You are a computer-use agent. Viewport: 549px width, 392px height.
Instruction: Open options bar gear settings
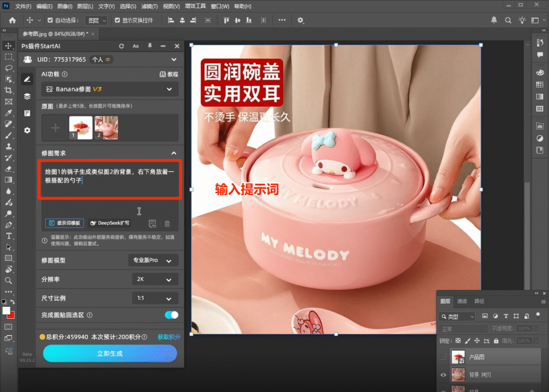[x=300, y=20]
